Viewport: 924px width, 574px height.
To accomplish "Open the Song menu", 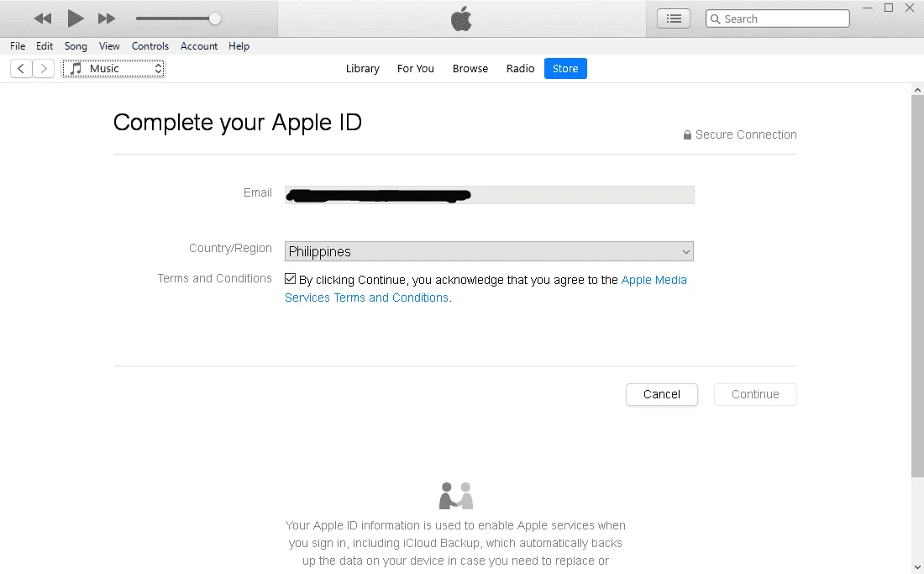I will (x=76, y=46).
